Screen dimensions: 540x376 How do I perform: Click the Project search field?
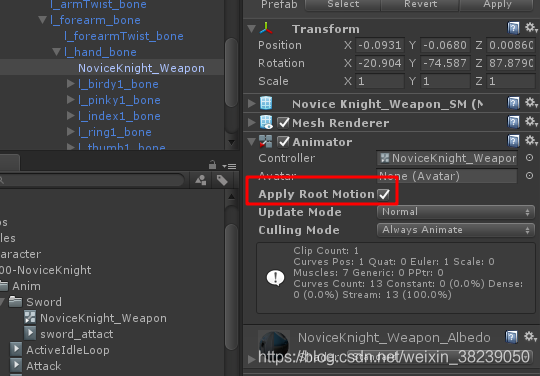click(x=92, y=180)
